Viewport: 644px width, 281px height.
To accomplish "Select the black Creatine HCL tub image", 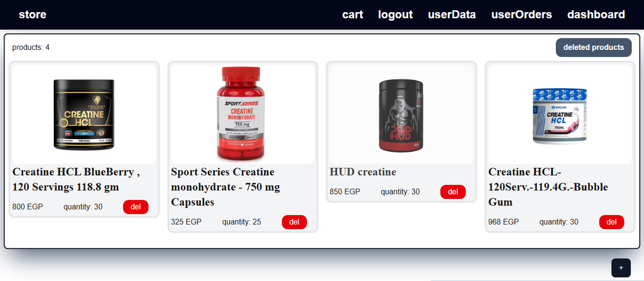I will point(84,114).
